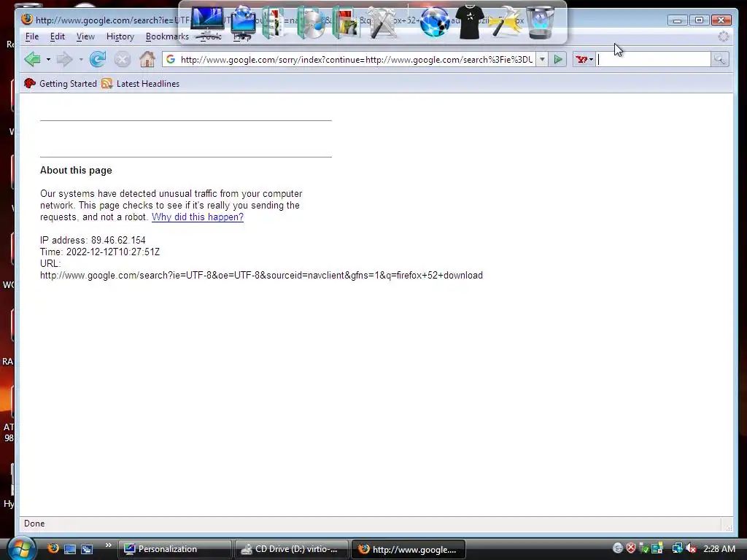Switch to Personalization taskbar button
The width and height of the screenshot is (747, 560).
[174, 549]
